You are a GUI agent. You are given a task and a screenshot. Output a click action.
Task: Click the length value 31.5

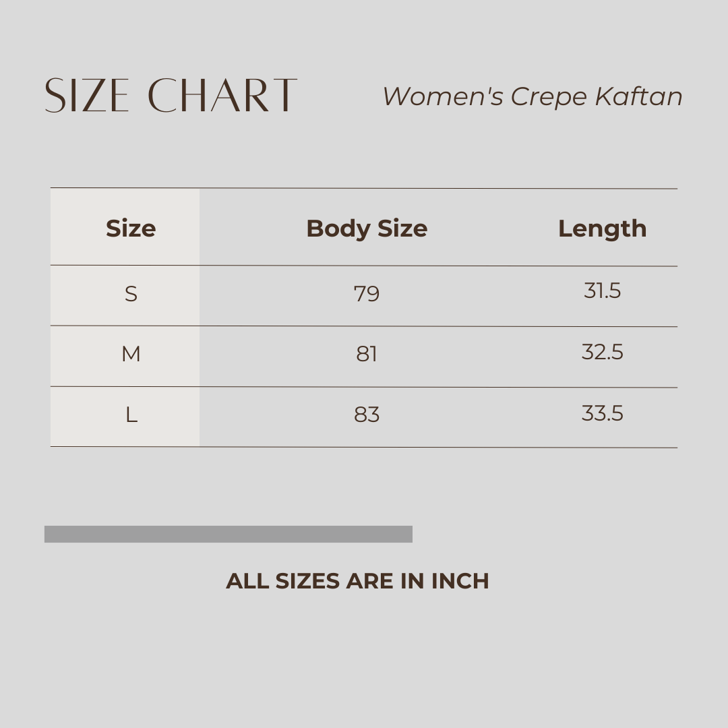tap(602, 291)
